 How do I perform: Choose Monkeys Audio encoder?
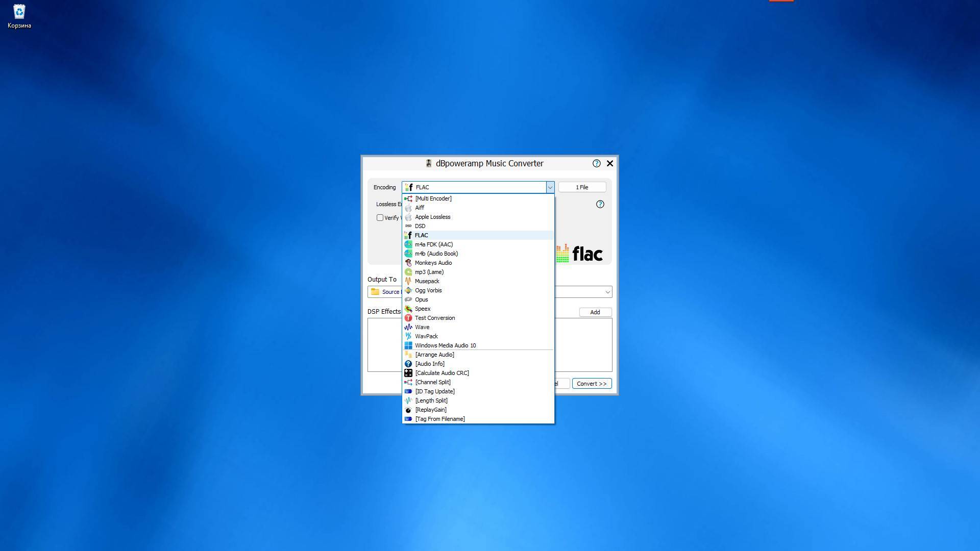pyautogui.click(x=478, y=263)
